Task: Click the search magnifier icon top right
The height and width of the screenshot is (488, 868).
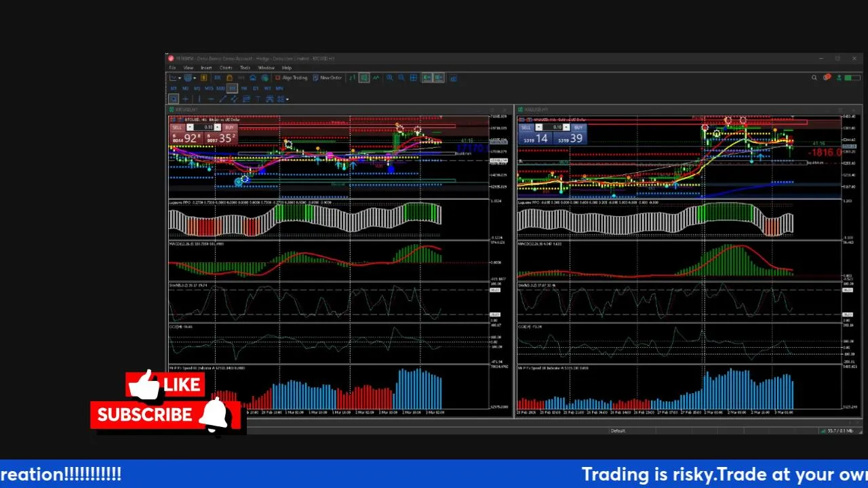Action: pos(814,77)
